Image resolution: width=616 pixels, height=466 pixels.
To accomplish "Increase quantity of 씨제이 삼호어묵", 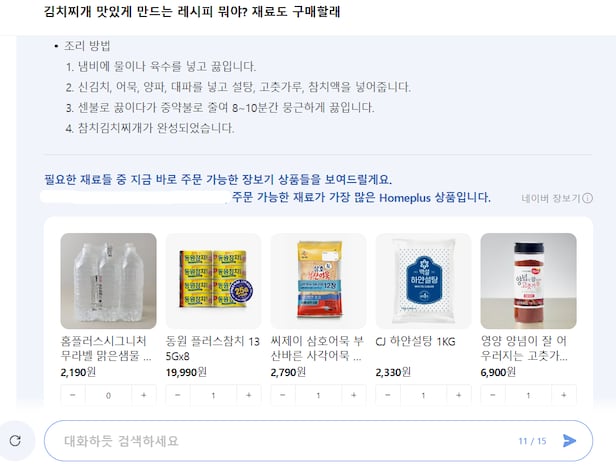I will coord(354,395).
